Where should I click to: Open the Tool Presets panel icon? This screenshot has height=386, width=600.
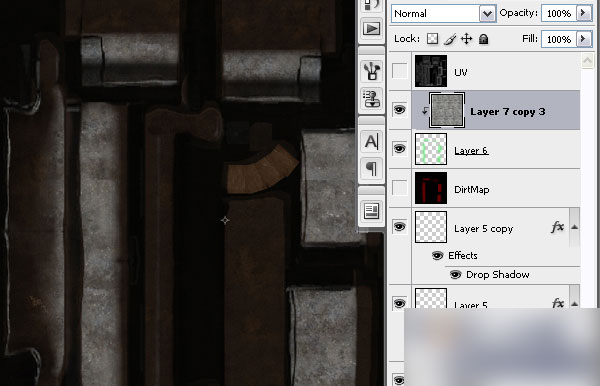tap(371, 71)
